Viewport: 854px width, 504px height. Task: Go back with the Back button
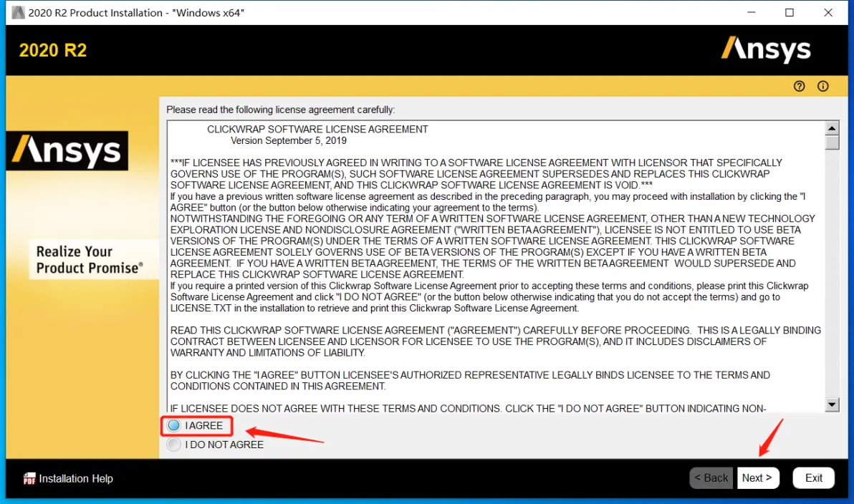(x=711, y=478)
